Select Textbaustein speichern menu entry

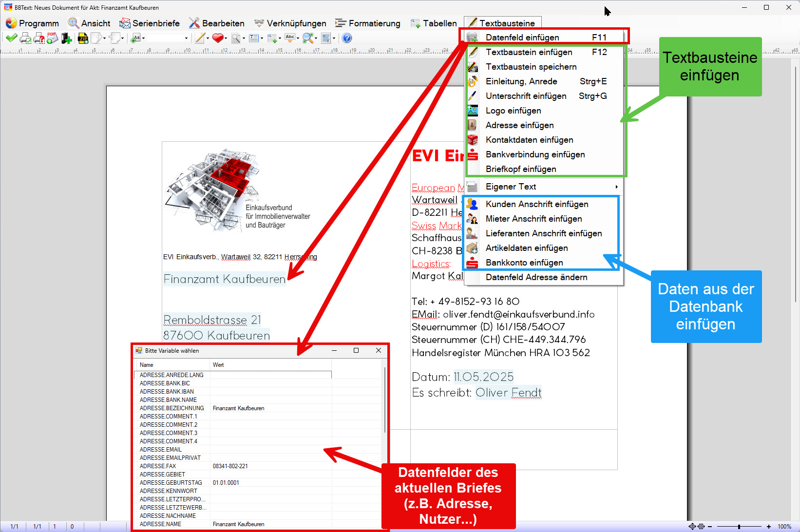[x=544, y=67]
